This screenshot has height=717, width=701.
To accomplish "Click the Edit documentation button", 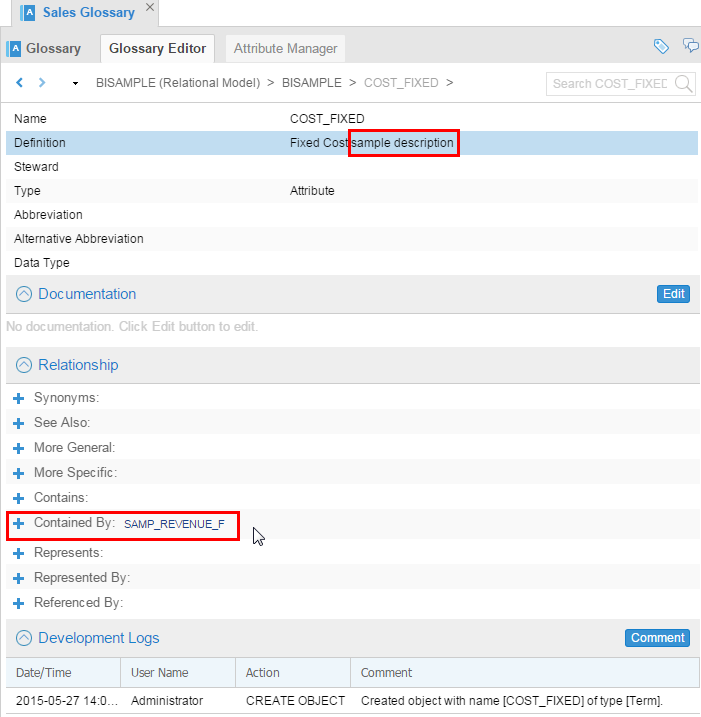I will click(673, 294).
